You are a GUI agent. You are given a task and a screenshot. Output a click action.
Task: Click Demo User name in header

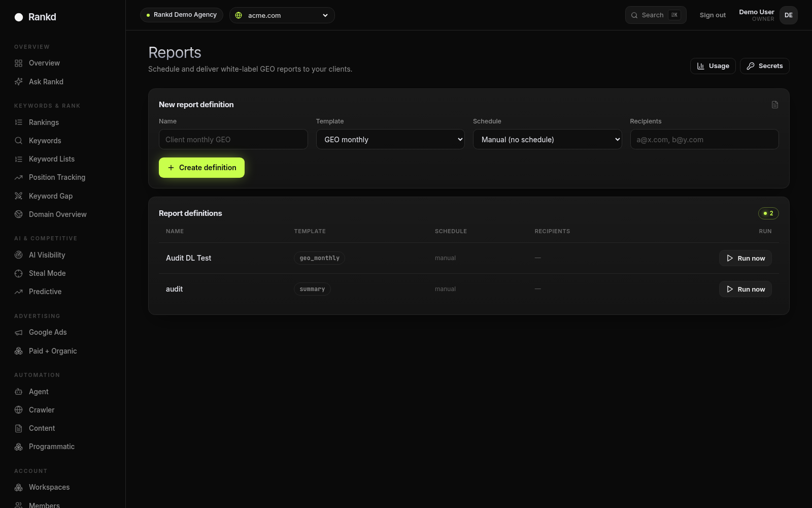(x=756, y=12)
